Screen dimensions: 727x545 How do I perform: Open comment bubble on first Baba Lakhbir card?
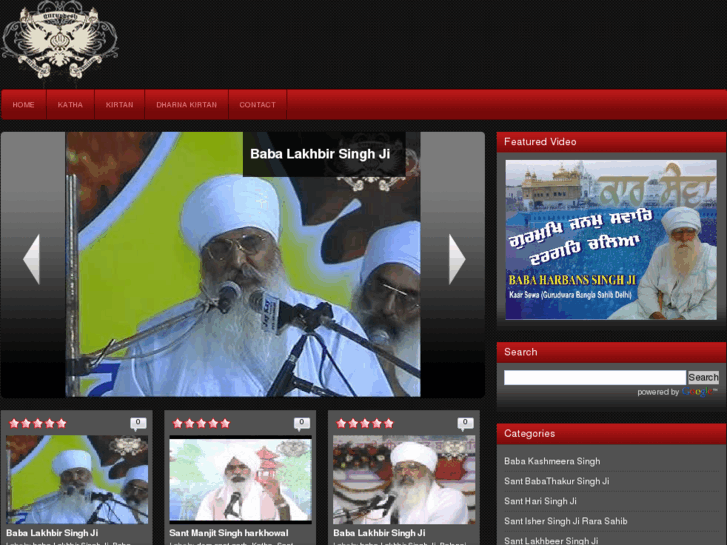138,423
